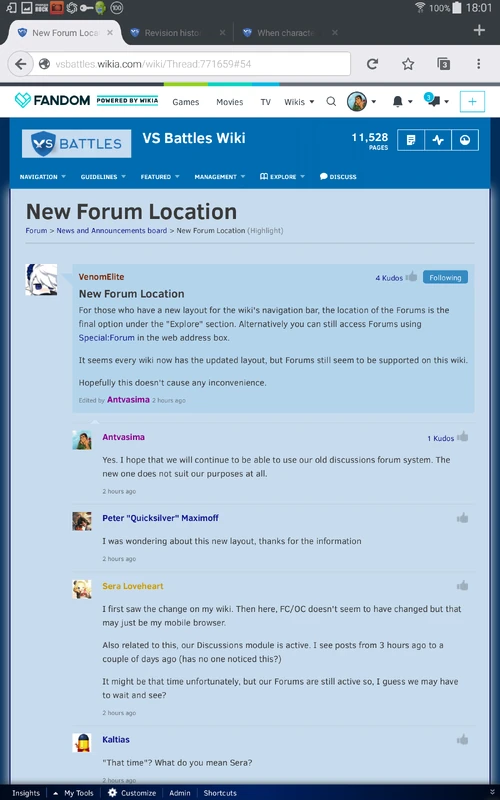Bookmark page using the star icon

[408, 64]
